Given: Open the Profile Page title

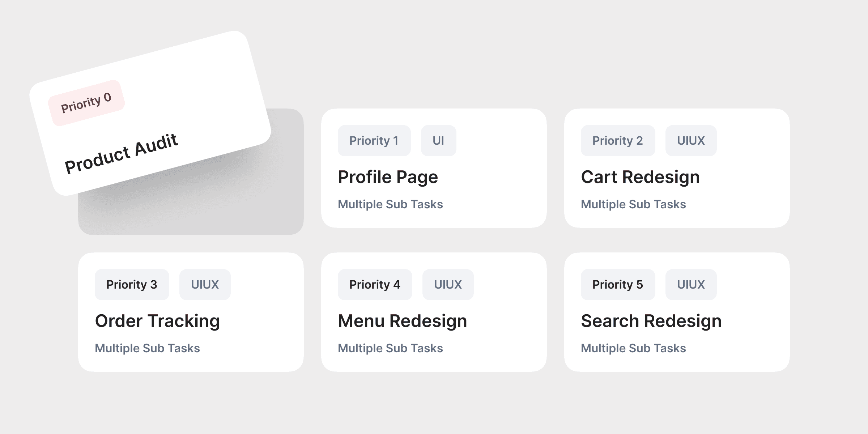Looking at the screenshot, I should [388, 177].
